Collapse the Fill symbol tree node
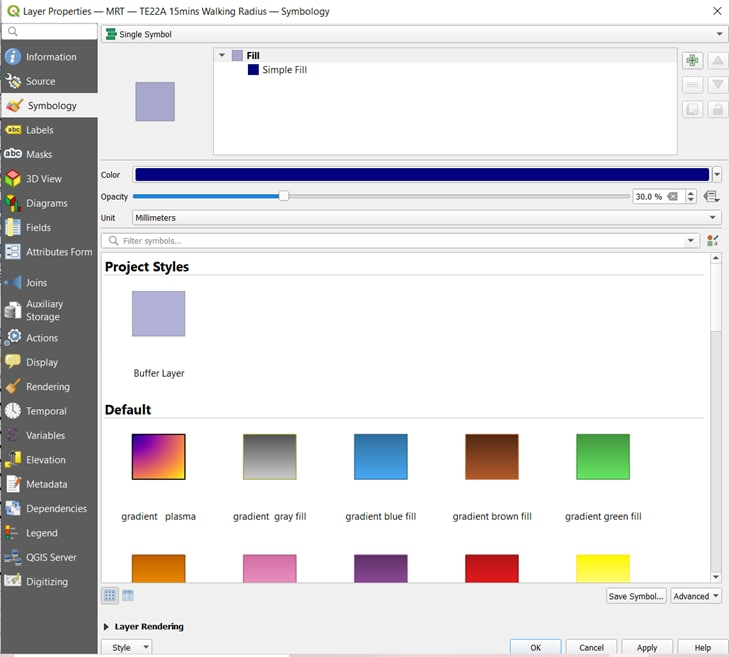The height and width of the screenshot is (657, 729). tap(222, 56)
